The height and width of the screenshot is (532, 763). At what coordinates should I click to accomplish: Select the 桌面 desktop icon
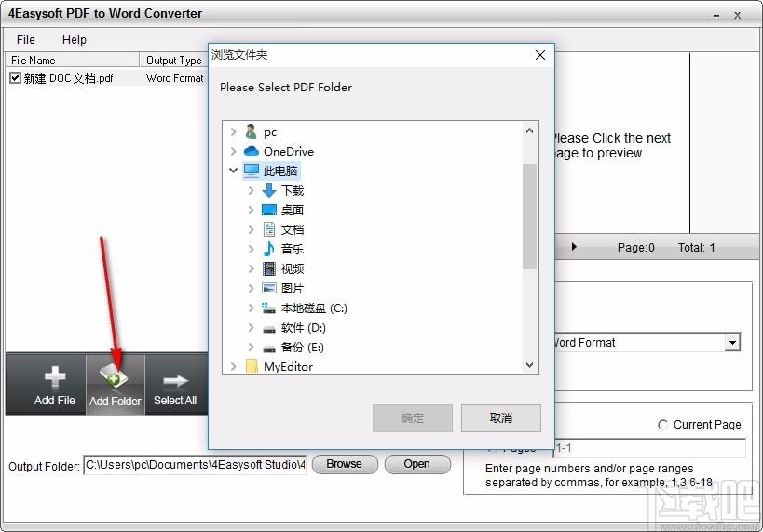coord(269,210)
